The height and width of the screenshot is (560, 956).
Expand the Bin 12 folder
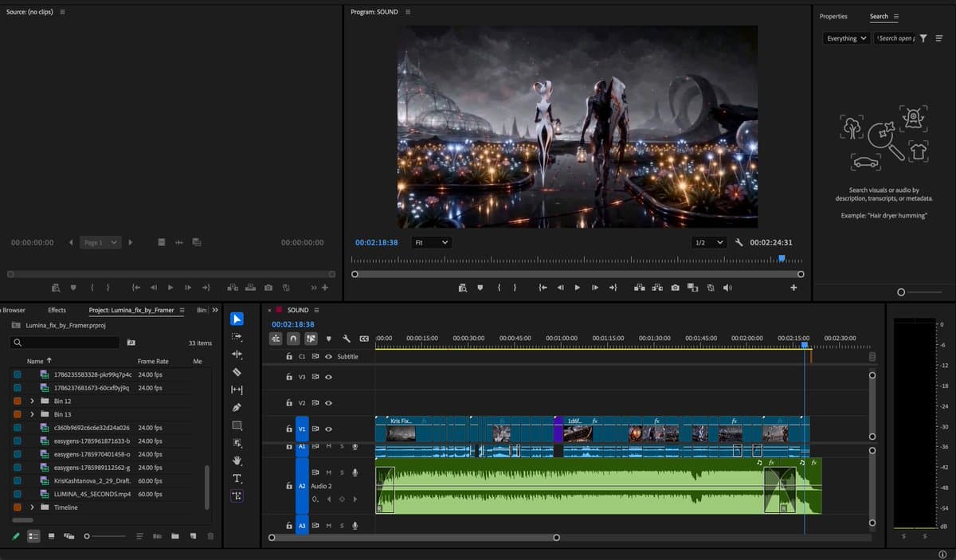click(33, 401)
